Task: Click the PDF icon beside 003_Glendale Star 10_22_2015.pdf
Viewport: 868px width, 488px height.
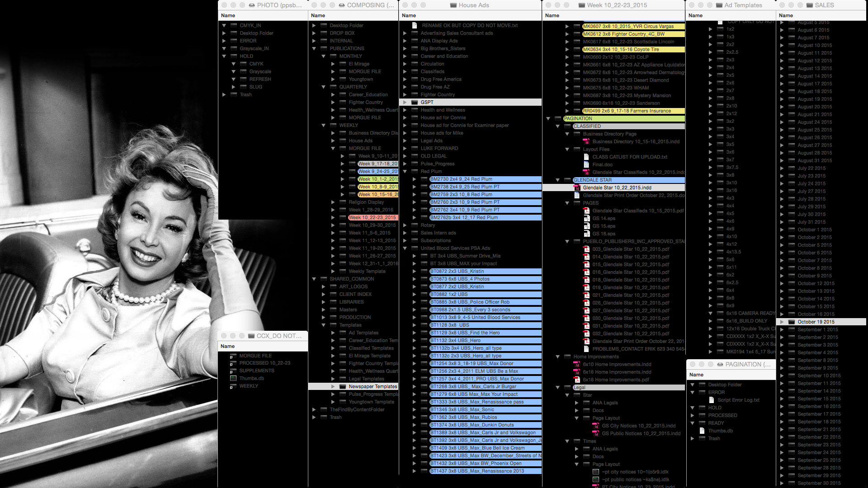Action: click(x=586, y=249)
